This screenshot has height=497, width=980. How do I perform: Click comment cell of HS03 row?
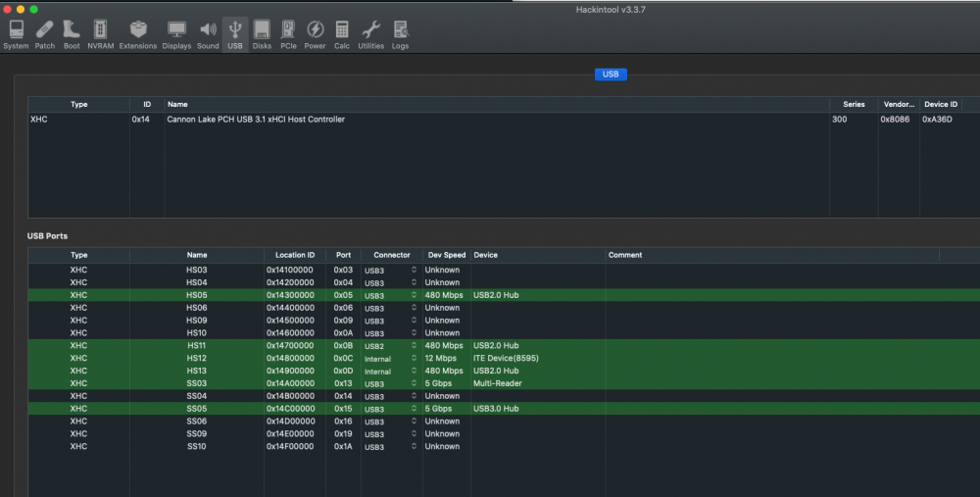pos(772,271)
